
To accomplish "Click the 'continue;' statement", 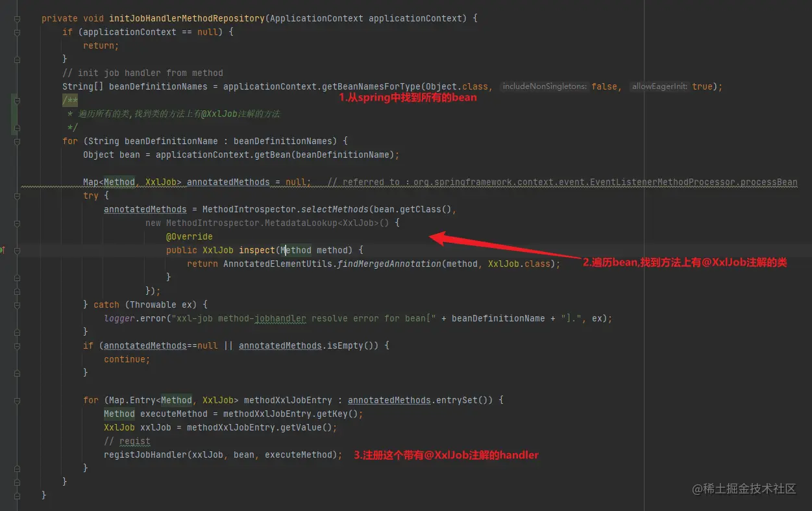I will (127, 359).
